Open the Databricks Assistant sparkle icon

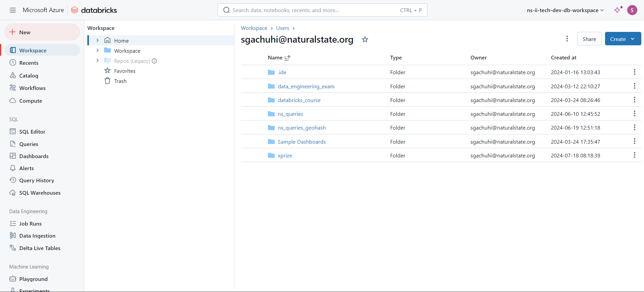617,10
